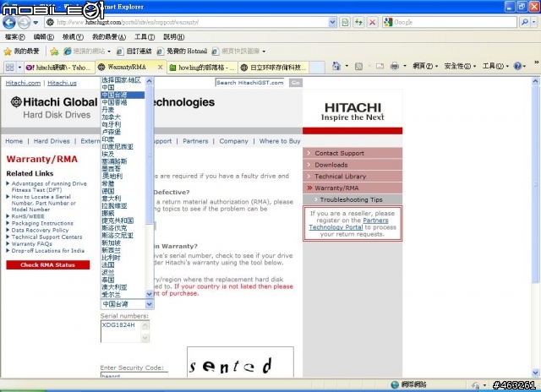Open the 工具(O) command bar menu
The image size is (541, 392).
(495, 66)
